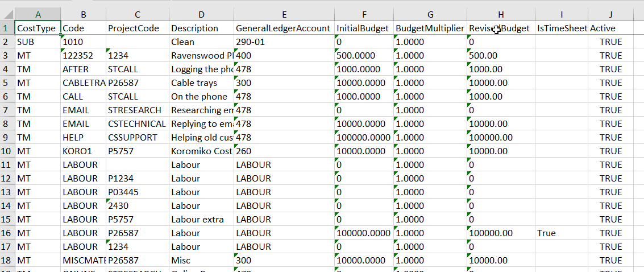Click the BudgetMultiplier header cell

coord(430,28)
